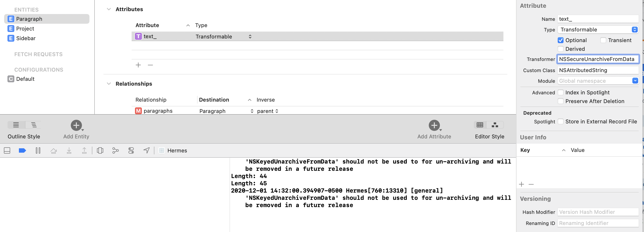Image resolution: width=644 pixels, height=232 pixels.
Task: Toggle breakpoints activation
Action: point(23,151)
